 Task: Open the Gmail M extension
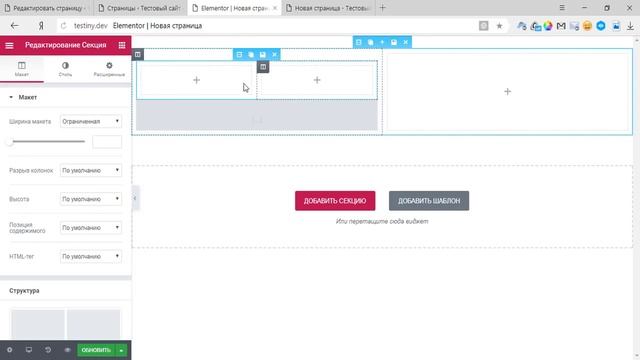pyautogui.click(x=561, y=26)
